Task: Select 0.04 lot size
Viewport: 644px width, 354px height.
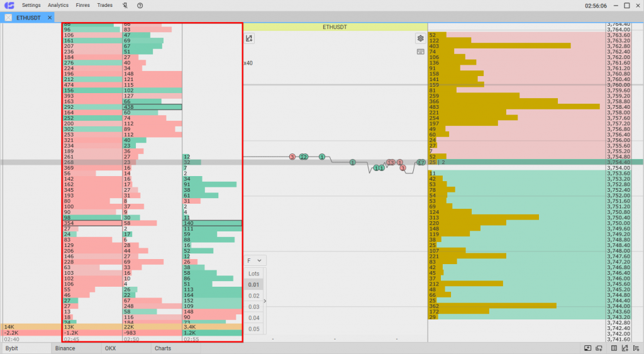Action: [x=254, y=318]
